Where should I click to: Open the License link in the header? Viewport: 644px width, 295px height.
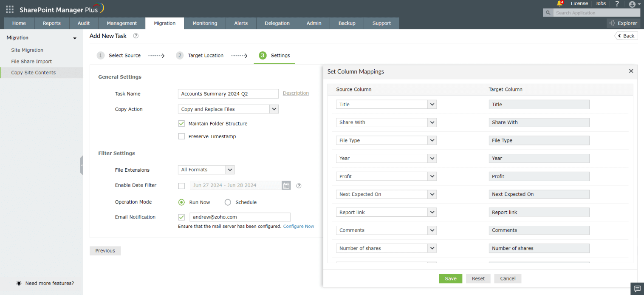tap(579, 3)
